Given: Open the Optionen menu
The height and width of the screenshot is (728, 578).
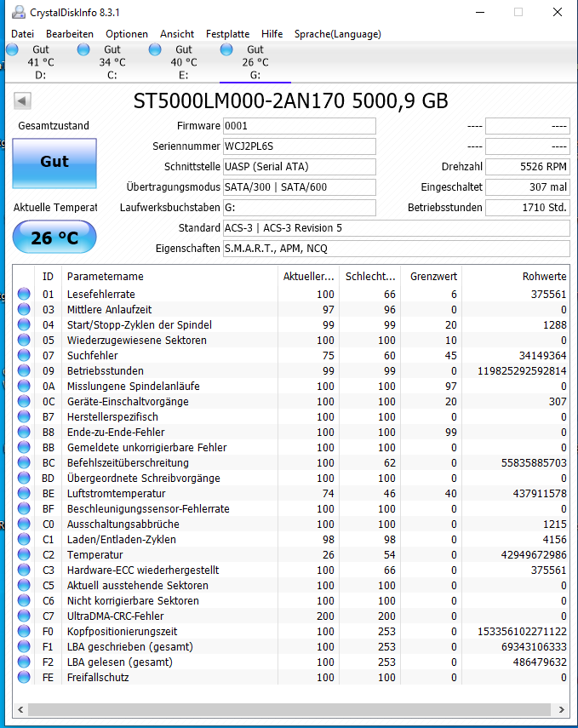Looking at the screenshot, I should (127, 34).
